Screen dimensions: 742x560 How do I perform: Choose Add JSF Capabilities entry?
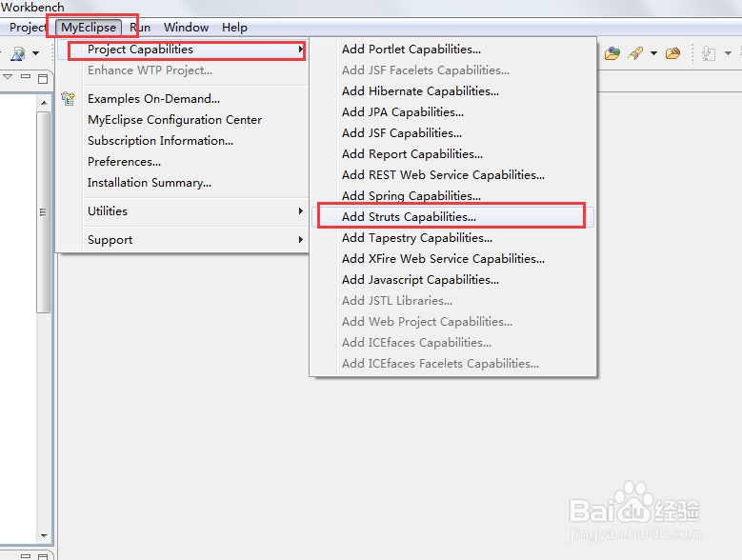pos(452,133)
